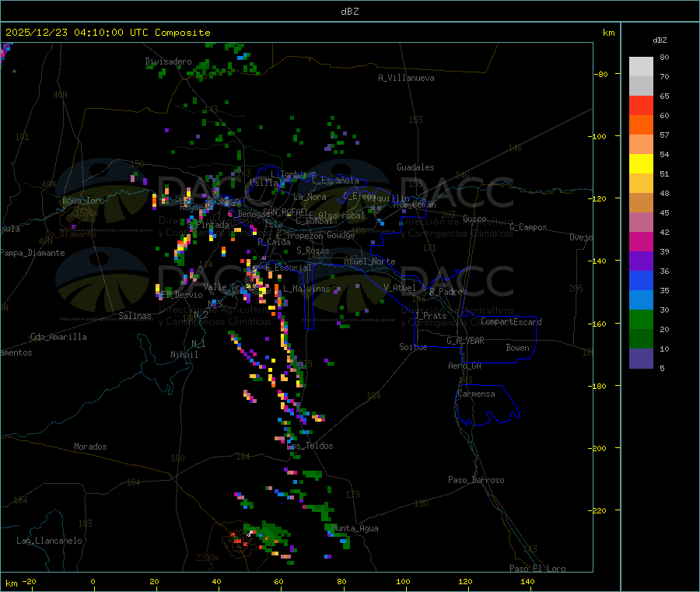This screenshot has height=592, width=700.
Task: Click the G_ALVEAR label
Action: click(465, 340)
